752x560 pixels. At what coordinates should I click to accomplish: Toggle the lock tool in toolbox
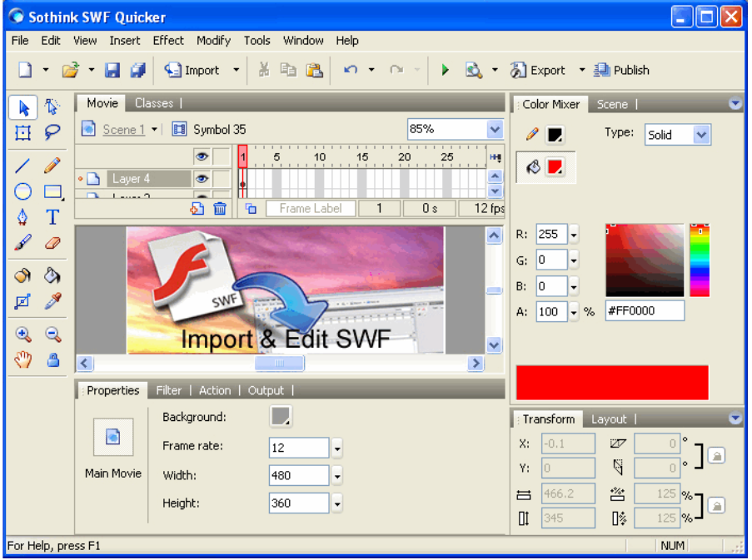[x=52, y=359]
